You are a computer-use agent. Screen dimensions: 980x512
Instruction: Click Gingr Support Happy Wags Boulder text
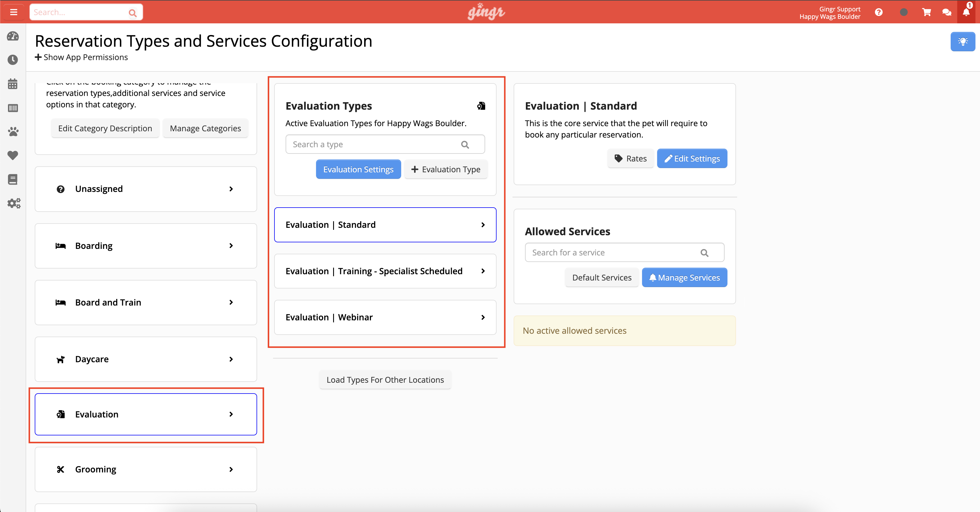(830, 13)
